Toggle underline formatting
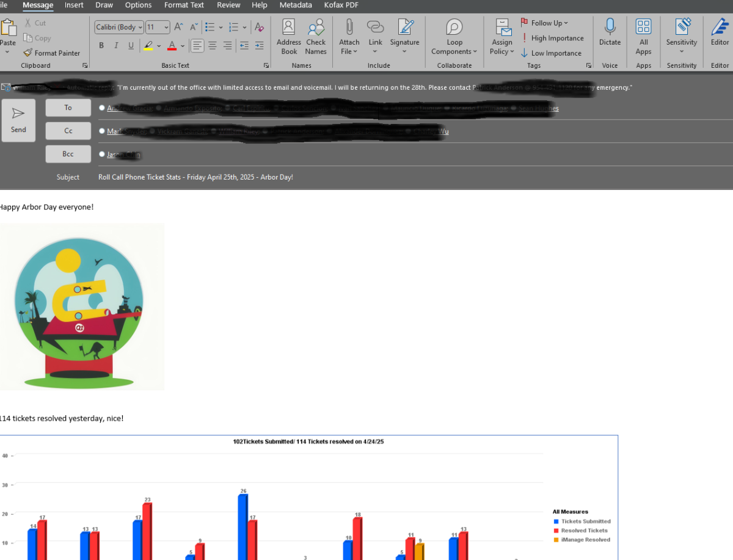733x560 pixels. [131, 46]
